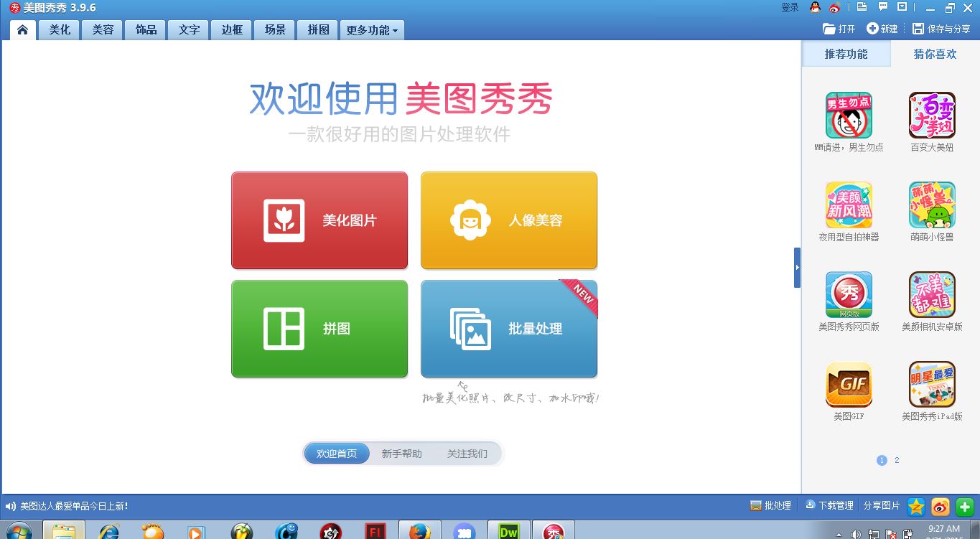Go to page 2 of recommended features
The width and height of the screenshot is (980, 539).
click(896, 460)
